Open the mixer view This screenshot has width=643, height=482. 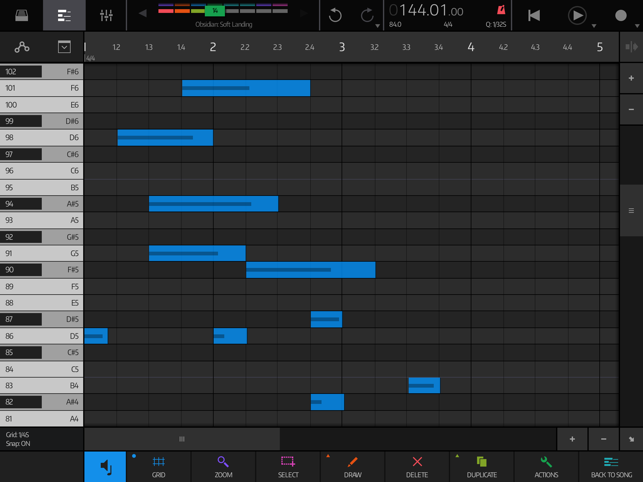(106, 15)
